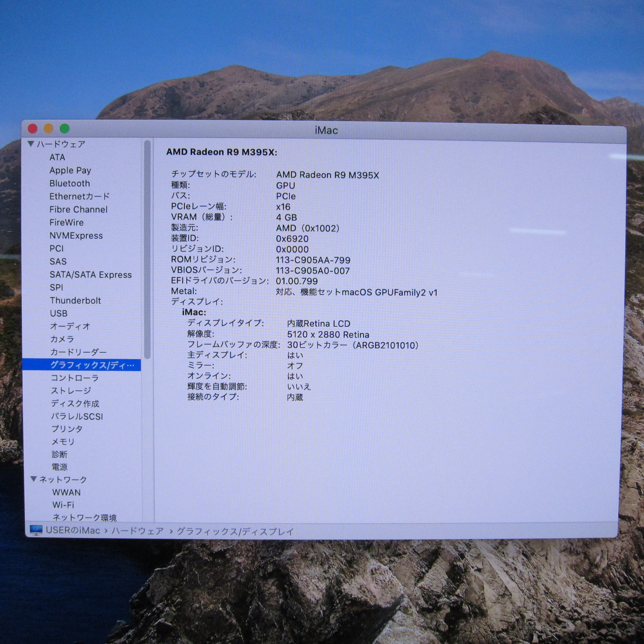
Task: Click USERのiMac in the path bar
Action: click(73, 530)
